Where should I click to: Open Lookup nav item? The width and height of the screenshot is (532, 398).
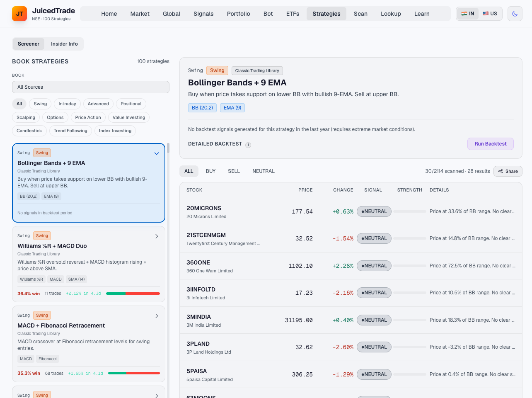pyautogui.click(x=391, y=14)
